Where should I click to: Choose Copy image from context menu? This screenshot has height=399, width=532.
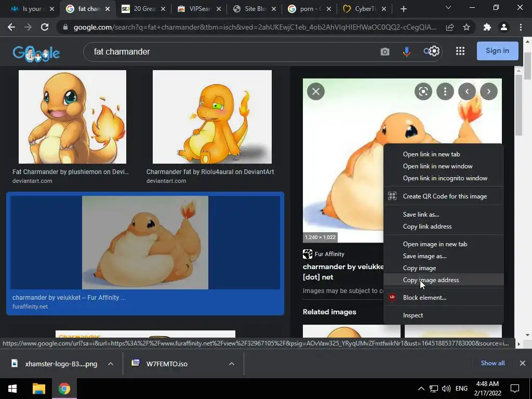[x=444, y=268]
